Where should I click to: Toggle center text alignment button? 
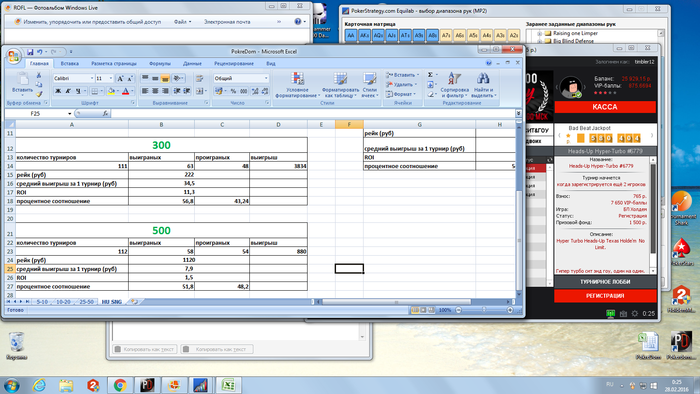coord(155,91)
